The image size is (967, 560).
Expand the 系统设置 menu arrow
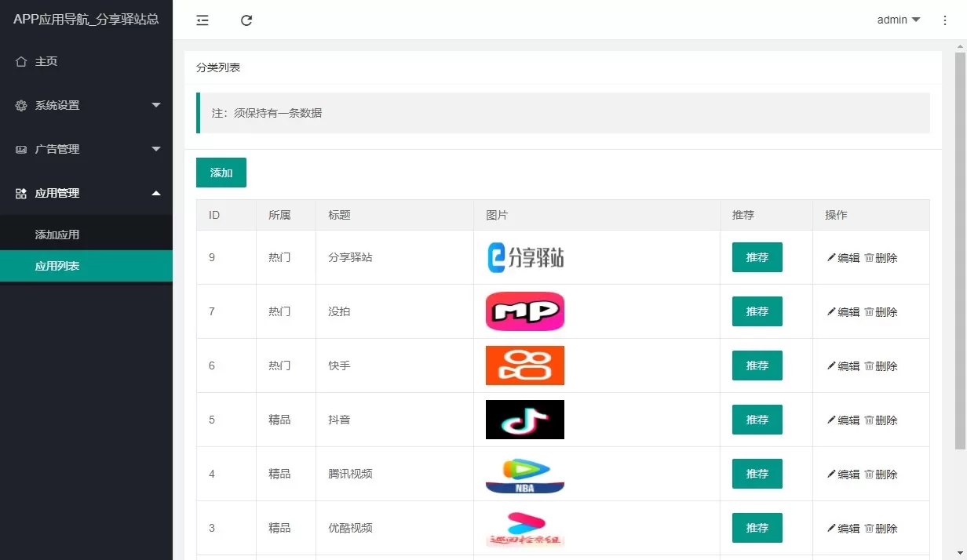(156, 105)
